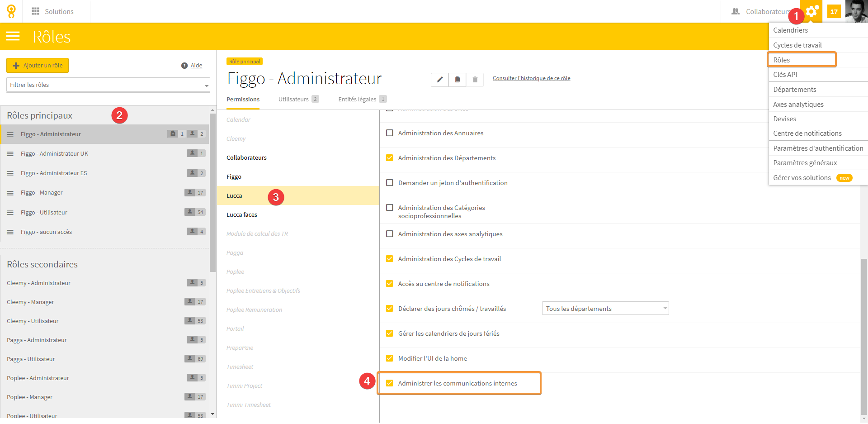Image resolution: width=868 pixels, height=424 pixels.
Task: Check Administration des axes analytiques
Action: pyautogui.click(x=390, y=234)
